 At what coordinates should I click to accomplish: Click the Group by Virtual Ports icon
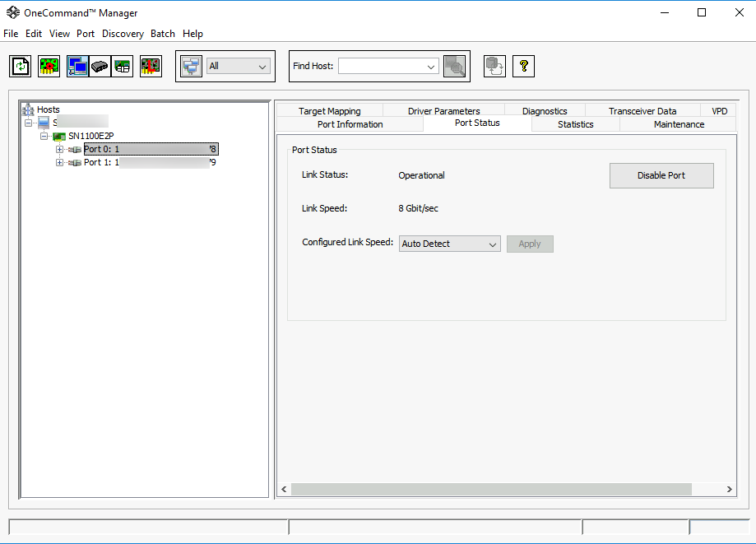(x=122, y=66)
